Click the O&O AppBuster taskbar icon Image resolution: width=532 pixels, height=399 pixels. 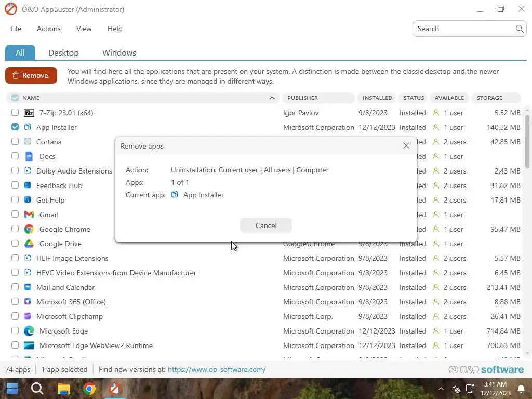(x=115, y=389)
